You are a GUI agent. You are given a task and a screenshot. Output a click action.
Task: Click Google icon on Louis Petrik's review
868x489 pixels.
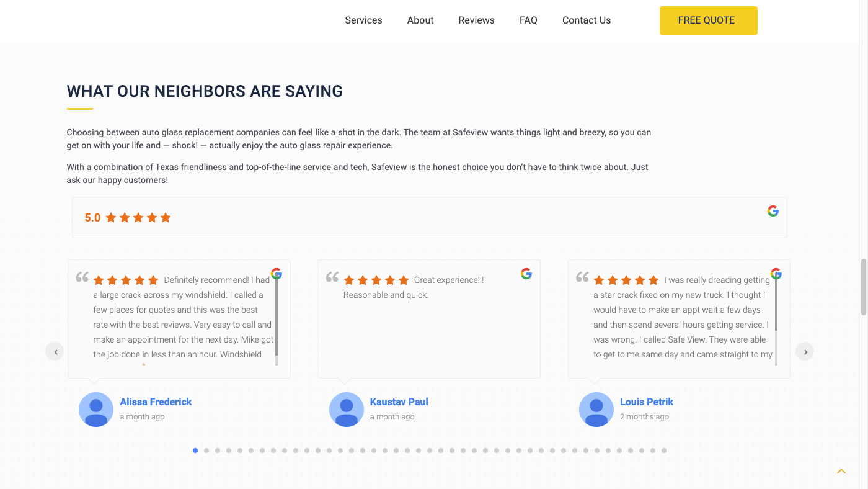(x=776, y=274)
